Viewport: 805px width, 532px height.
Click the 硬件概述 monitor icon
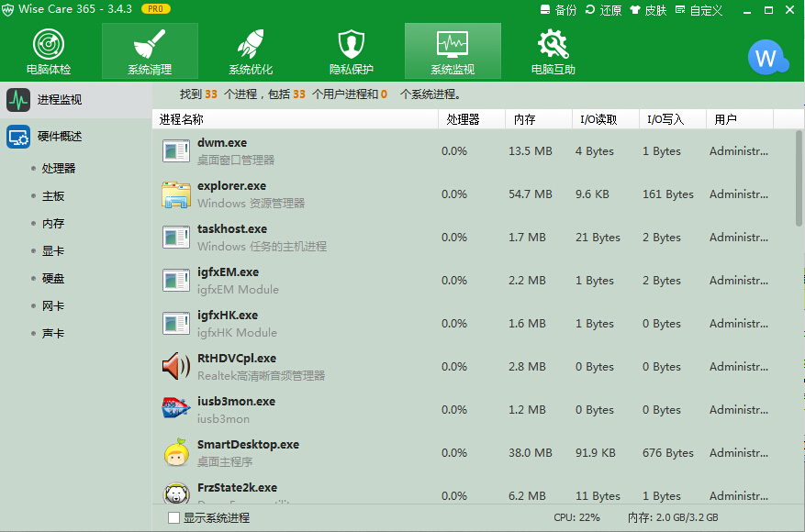pos(18,137)
